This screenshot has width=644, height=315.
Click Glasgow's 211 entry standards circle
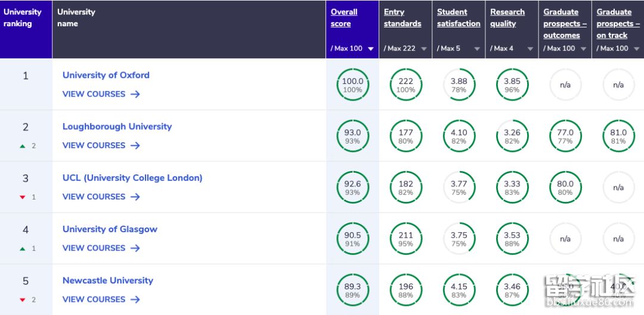pyautogui.click(x=405, y=239)
